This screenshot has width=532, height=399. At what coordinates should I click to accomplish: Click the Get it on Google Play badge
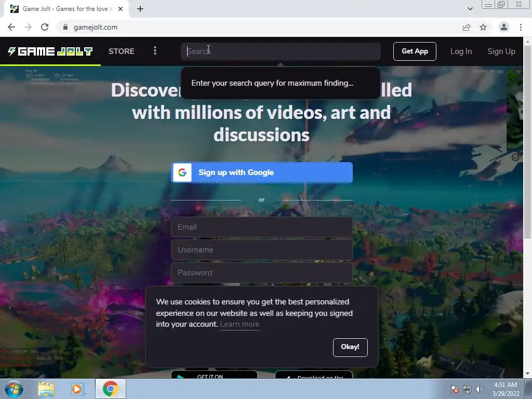coord(214,375)
